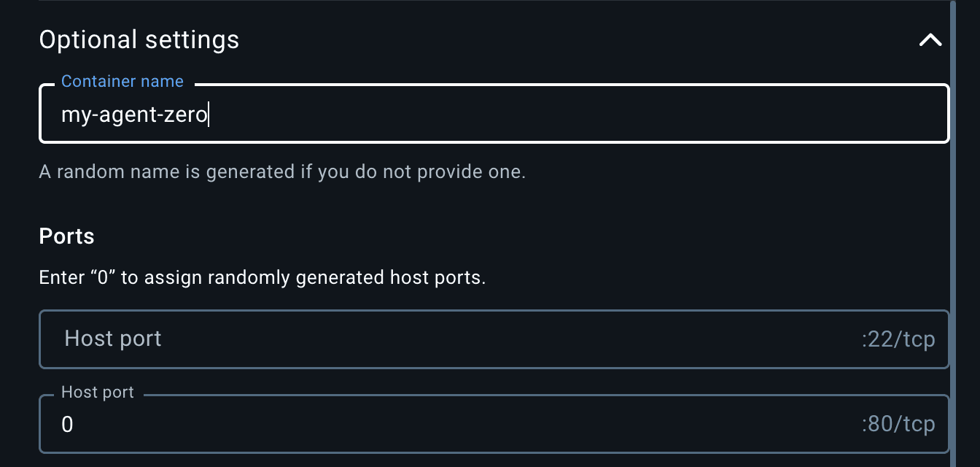
Task: Click the Host port label above the 0 value
Action: click(97, 392)
